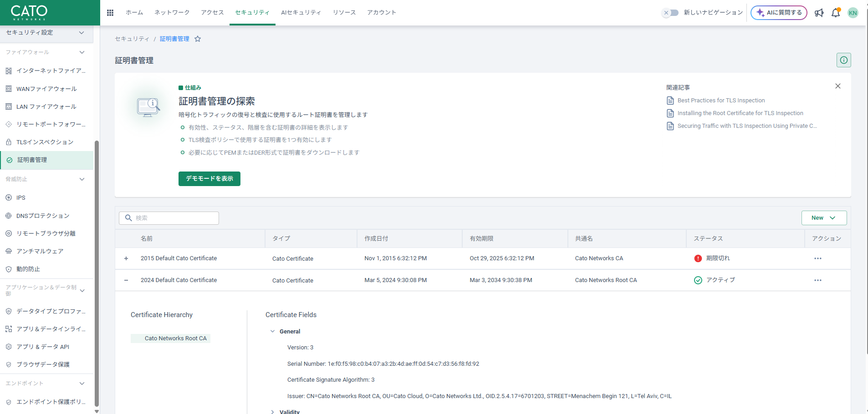Viewport: 868px width, 414px height.
Task: Open Best Practices for TLS Inspection article
Action: (721, 101)
